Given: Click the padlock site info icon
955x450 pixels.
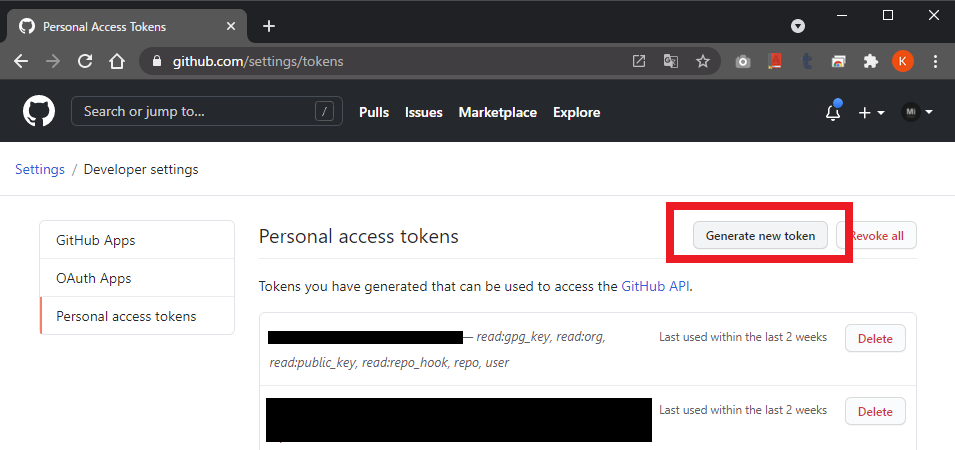Looking at the screenshot, I should (157, 62).
